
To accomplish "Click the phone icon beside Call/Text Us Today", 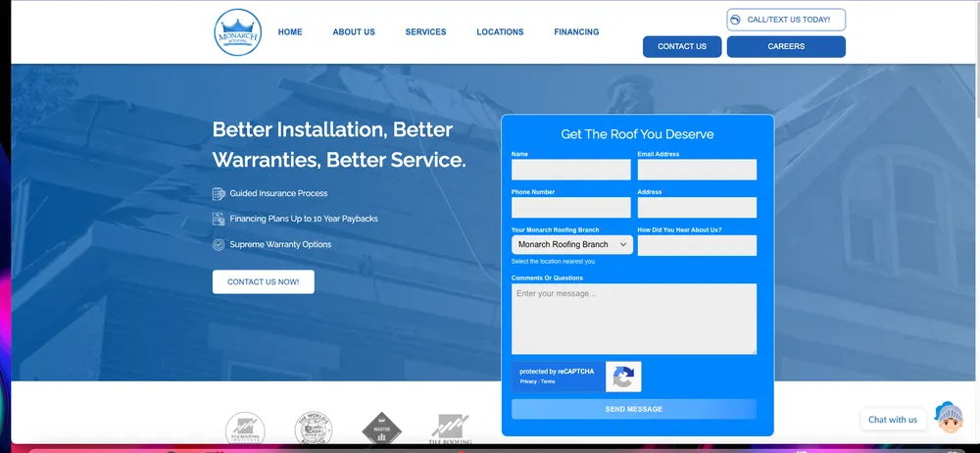I will tap(735, 20).
